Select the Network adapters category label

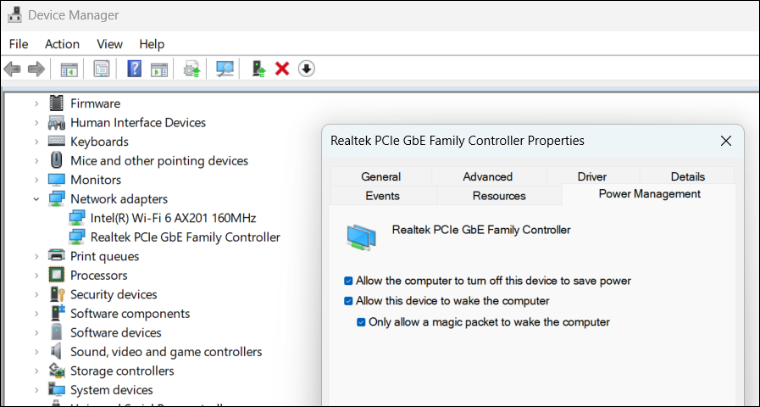tap(119, 199)
